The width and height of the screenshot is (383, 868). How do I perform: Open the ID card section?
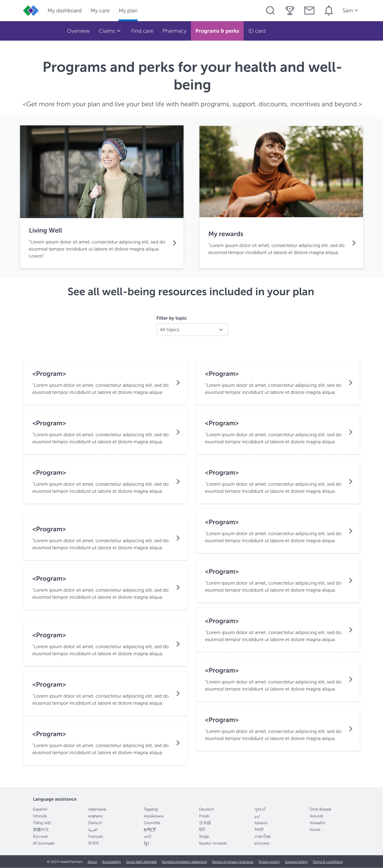pyautogui.click(x=257, y=31)
